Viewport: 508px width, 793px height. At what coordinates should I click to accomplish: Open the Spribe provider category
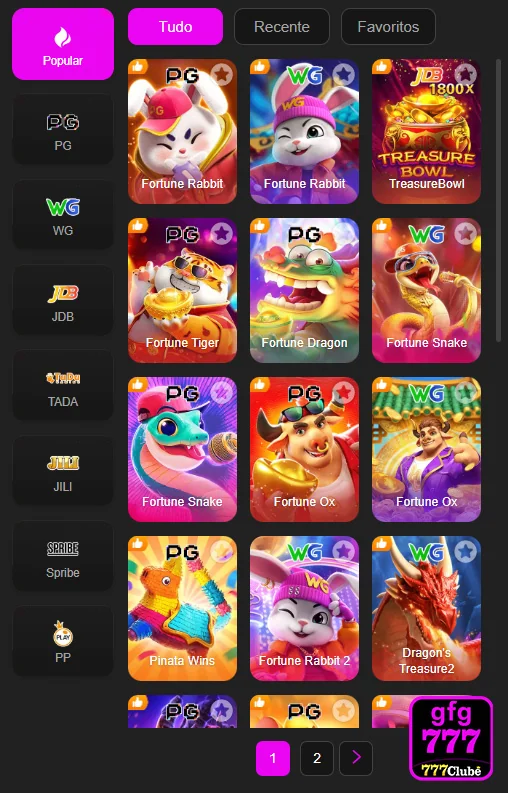click(x=63, y=556)
